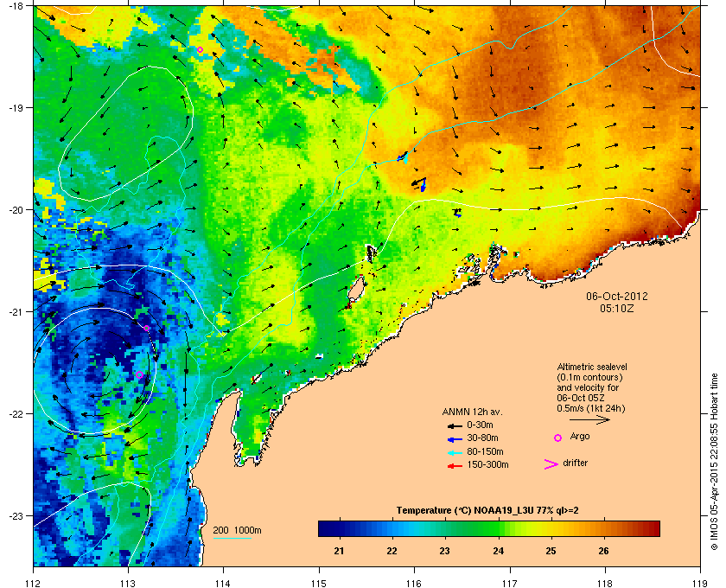Click the longitude axis label '118'
This screenshot has height=588, width=726.
(x=605, y=583)
